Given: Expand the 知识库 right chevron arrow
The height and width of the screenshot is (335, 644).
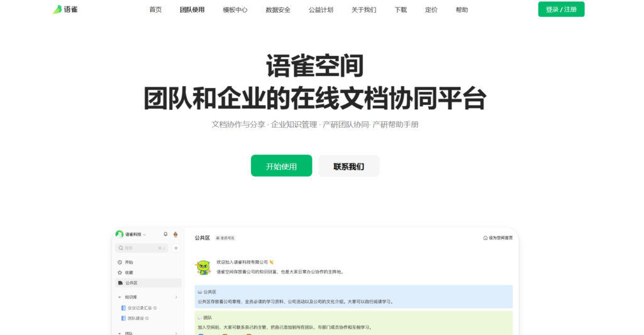Looking at the screenshot, I should 176,297.
